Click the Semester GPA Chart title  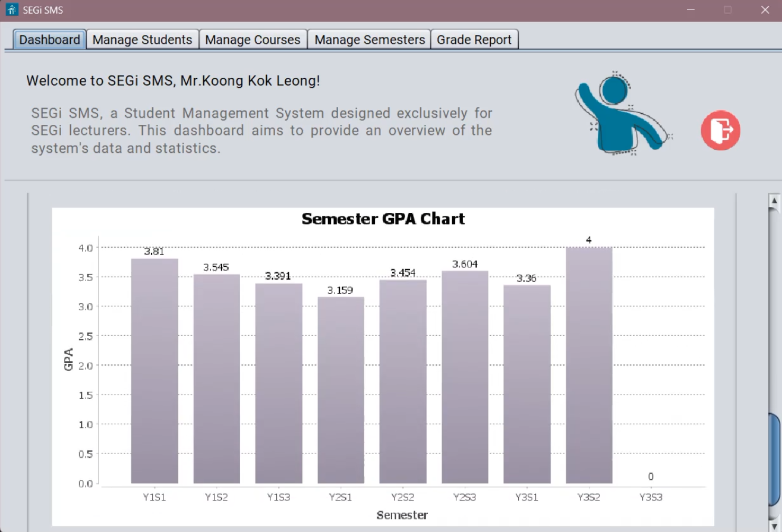pyautogui.click(x=383, y=219)
